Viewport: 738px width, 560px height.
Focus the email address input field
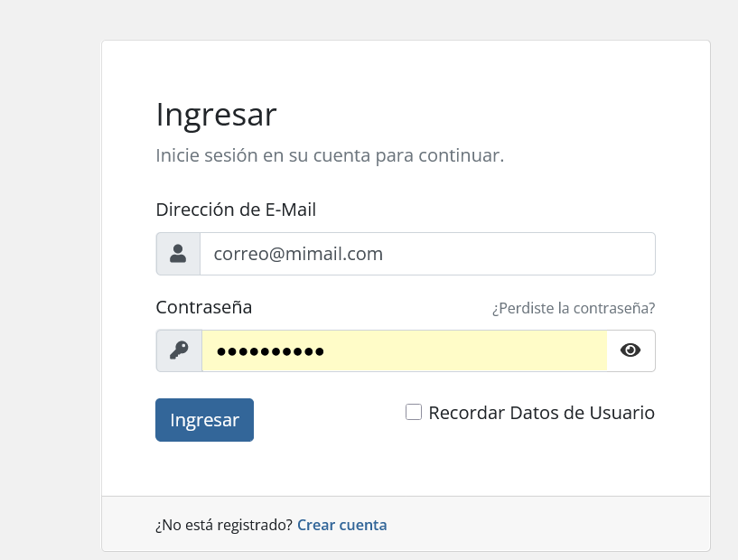(427, 254)
